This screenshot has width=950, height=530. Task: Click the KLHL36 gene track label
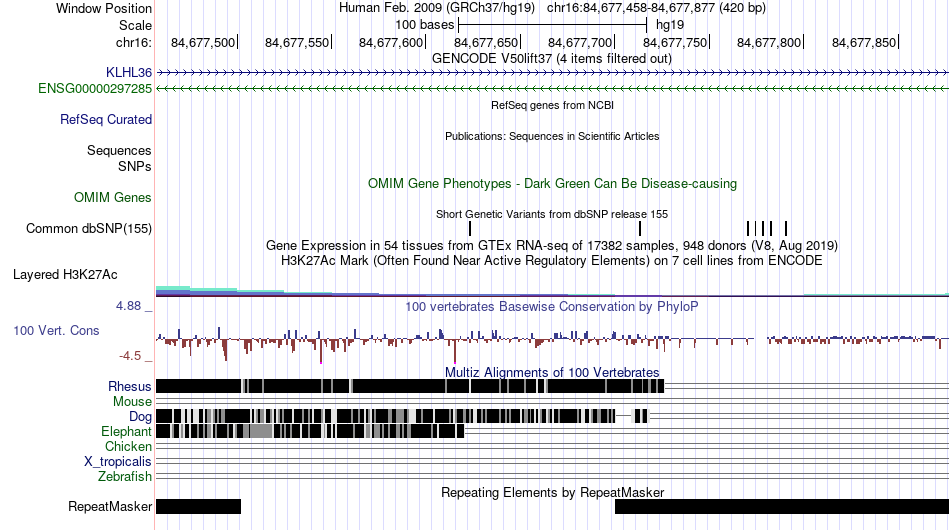[128, 73]
